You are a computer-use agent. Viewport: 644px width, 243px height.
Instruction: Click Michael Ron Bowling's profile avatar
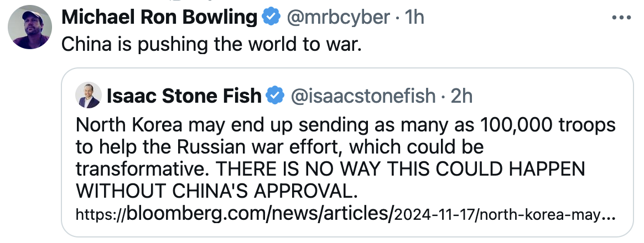pos(30,27)
